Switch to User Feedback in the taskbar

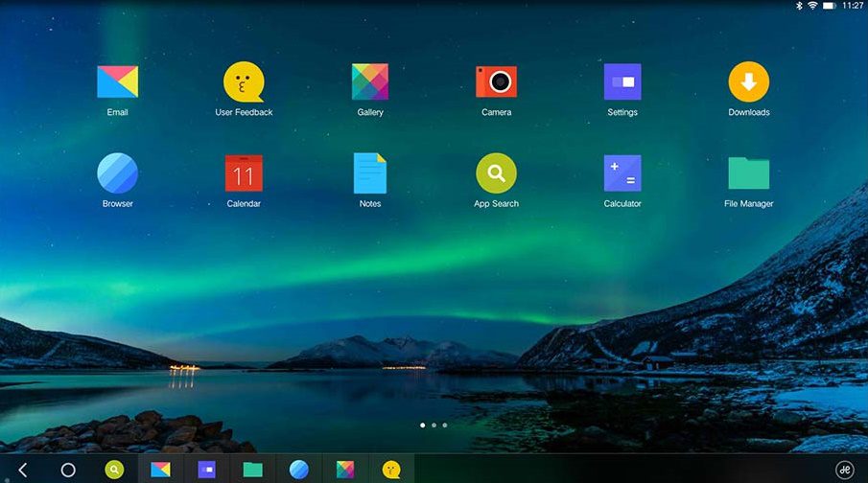click(x=391, y=471)
